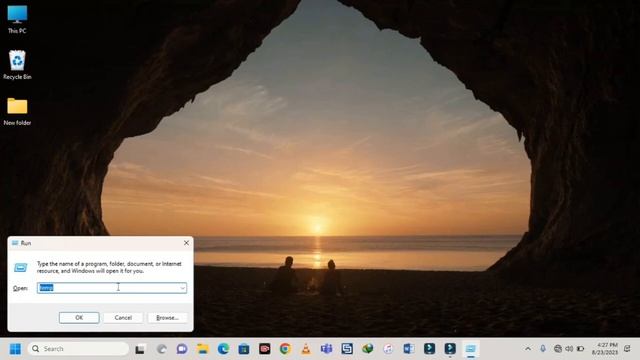Click the taskbar Search box
The height and width of the screenshot is (360, 640).
click(78, 349)
